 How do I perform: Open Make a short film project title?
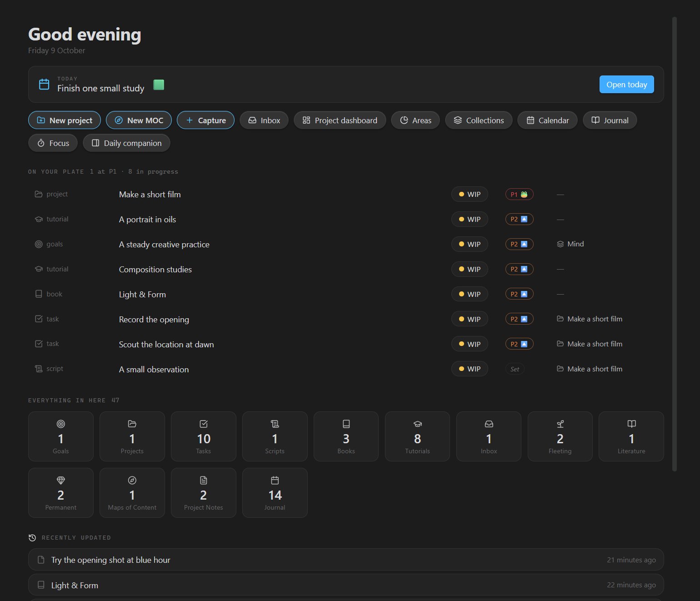[x=150, y=195]
